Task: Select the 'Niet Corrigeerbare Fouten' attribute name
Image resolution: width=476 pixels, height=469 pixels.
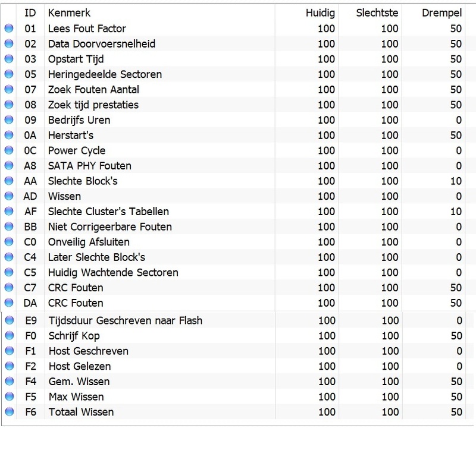Action: click(110, 227)
